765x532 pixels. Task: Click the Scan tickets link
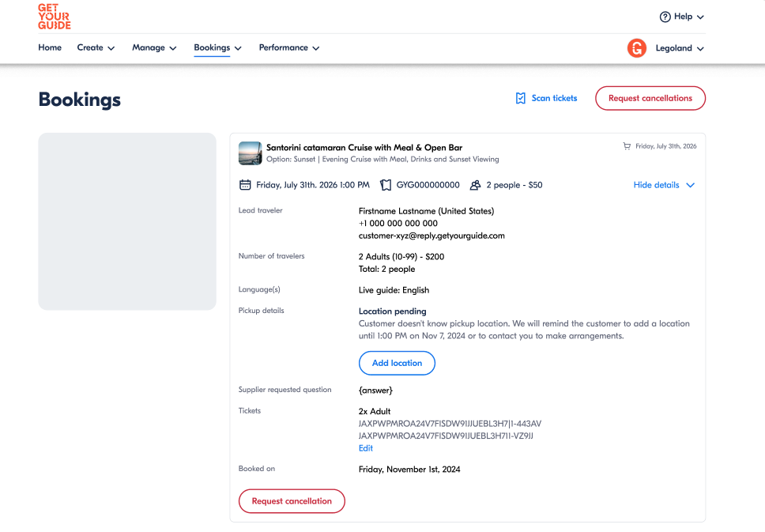click(x=554, y=98)
